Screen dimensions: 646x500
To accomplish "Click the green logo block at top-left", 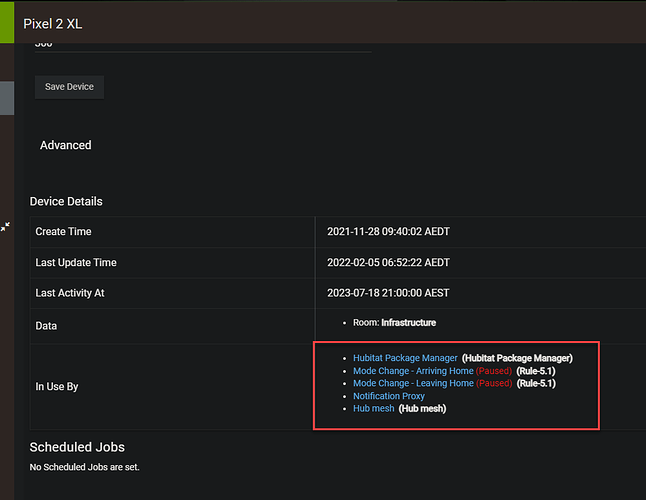I will tap(6, 20).
